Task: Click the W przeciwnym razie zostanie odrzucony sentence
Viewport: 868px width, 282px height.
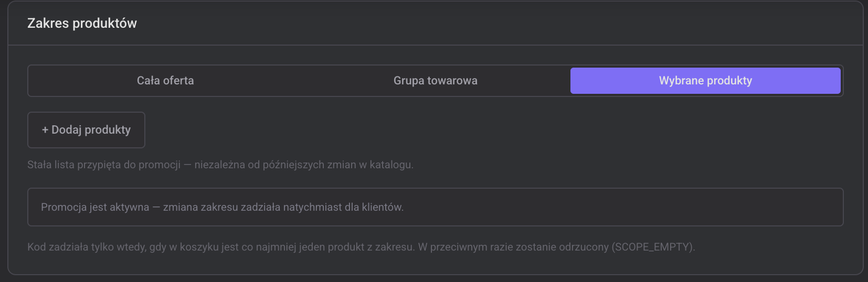Action: point(556,247)
